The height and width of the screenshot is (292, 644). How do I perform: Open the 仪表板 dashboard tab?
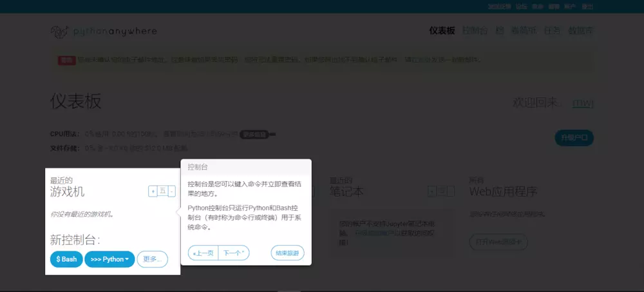coord(442,31)
